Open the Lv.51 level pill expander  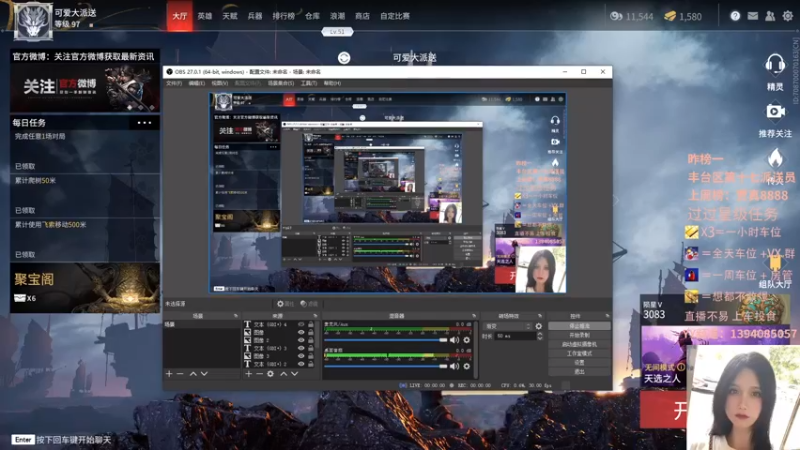337,32
